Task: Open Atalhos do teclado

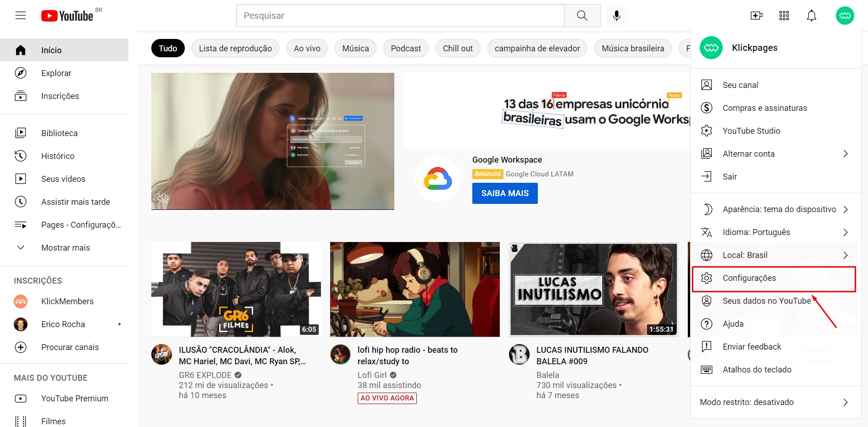Action: point(776,369)
